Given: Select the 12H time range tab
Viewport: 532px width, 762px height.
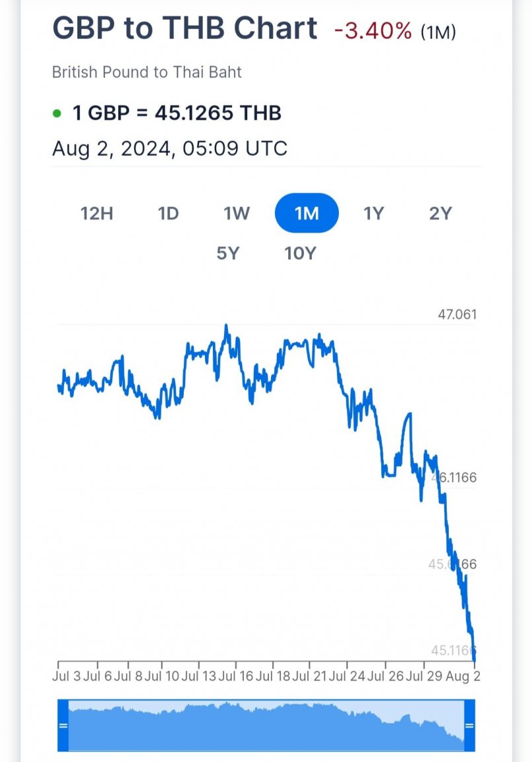Looking at the screenshot, I should (96, 214).
